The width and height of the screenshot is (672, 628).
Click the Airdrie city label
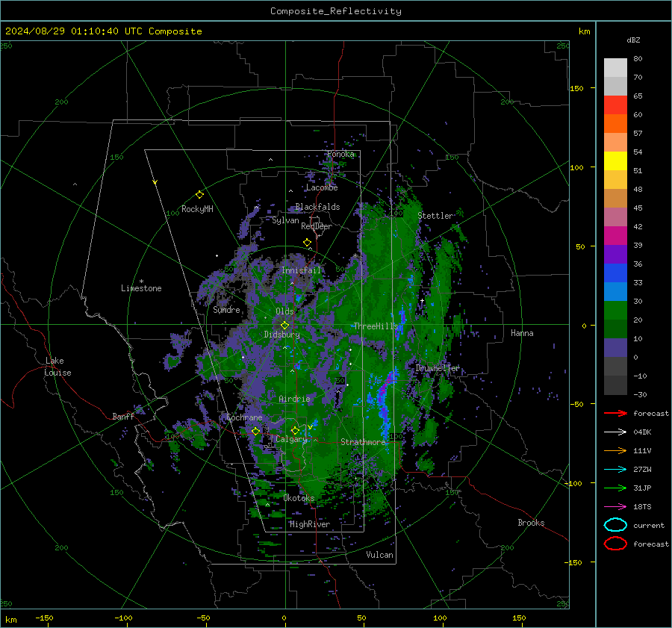(x=294, y=399)
